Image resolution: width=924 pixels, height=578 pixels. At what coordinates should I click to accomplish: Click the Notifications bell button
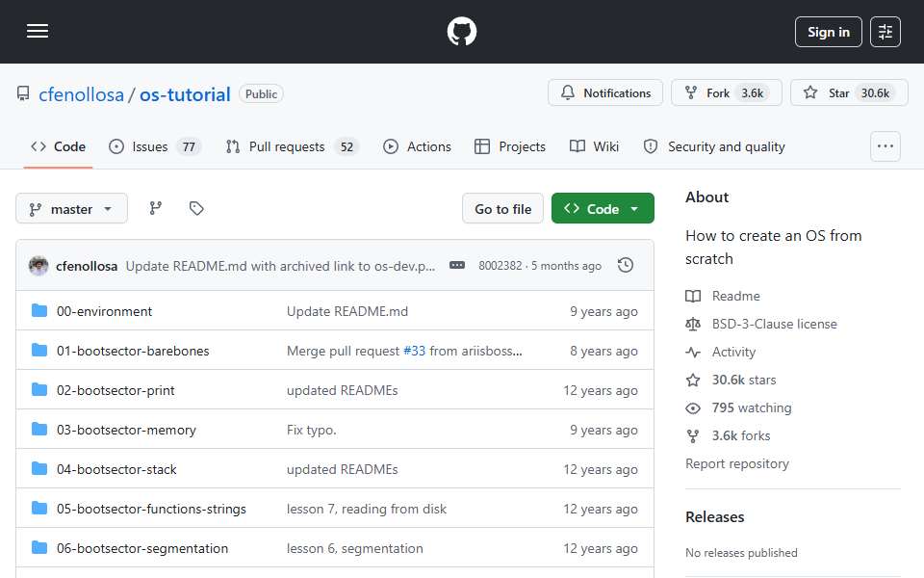point(605,93)
